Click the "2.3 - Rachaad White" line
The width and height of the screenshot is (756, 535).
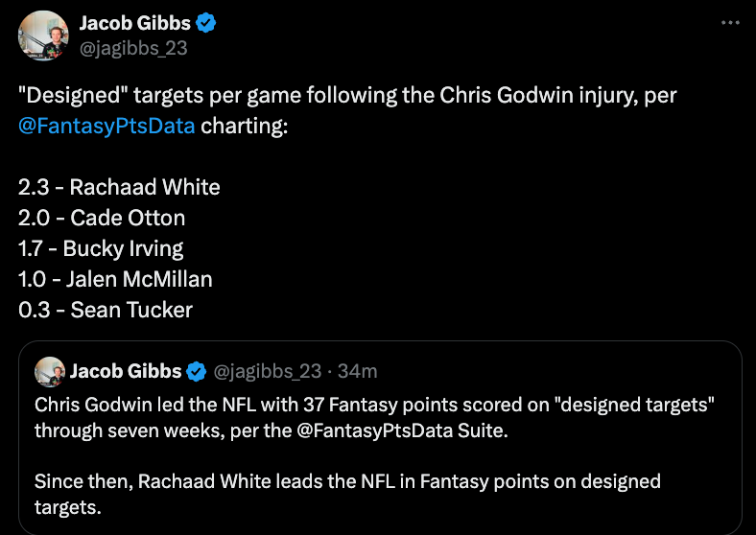[119, 187]
